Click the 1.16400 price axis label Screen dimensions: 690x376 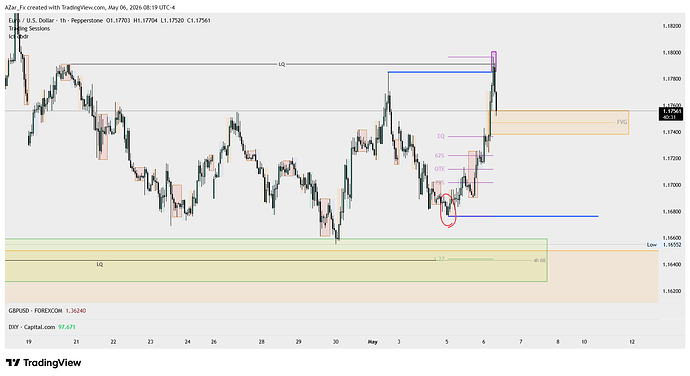(x=671, y=265)
